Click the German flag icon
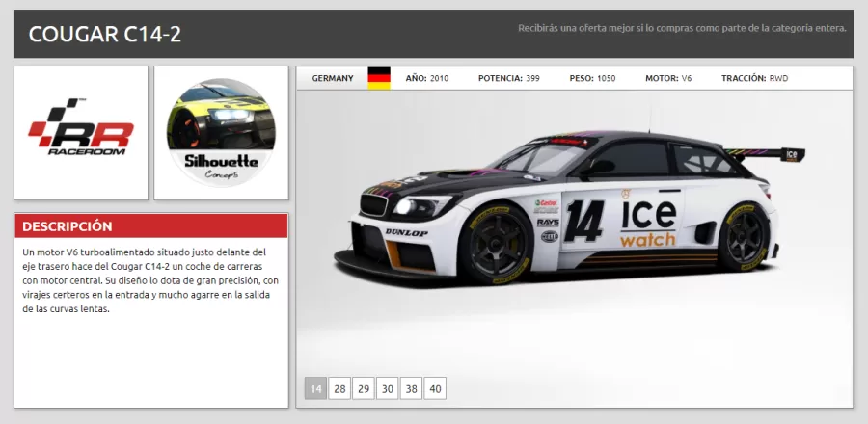868x424 pixels. [379, 78]
